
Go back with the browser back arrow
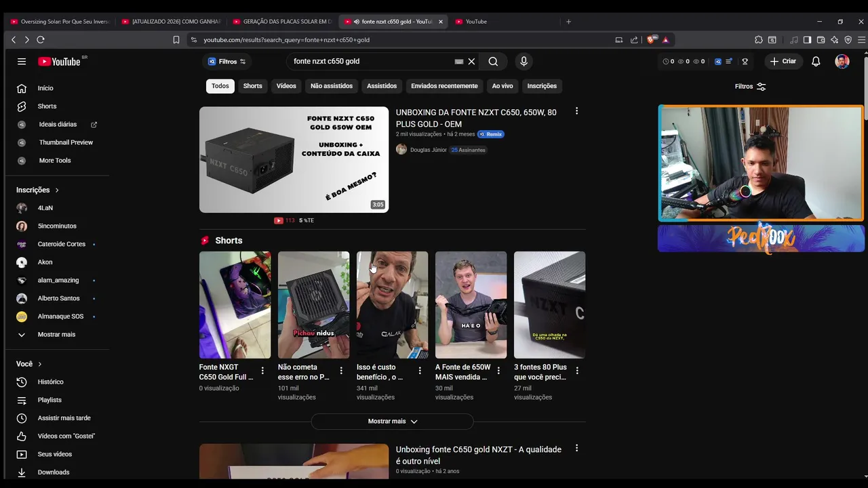coord(14,40)
